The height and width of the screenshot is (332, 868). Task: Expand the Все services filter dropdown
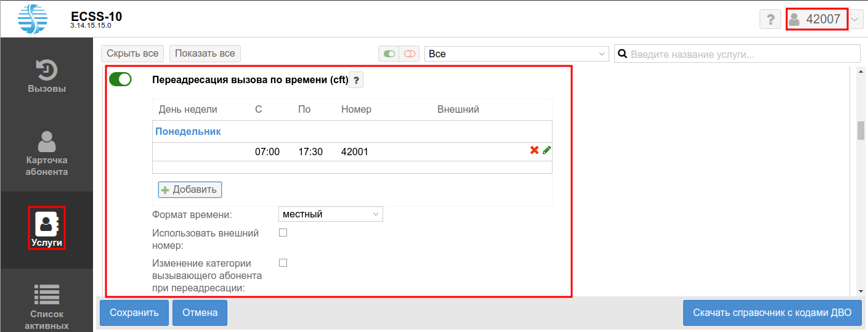[516, 54]
